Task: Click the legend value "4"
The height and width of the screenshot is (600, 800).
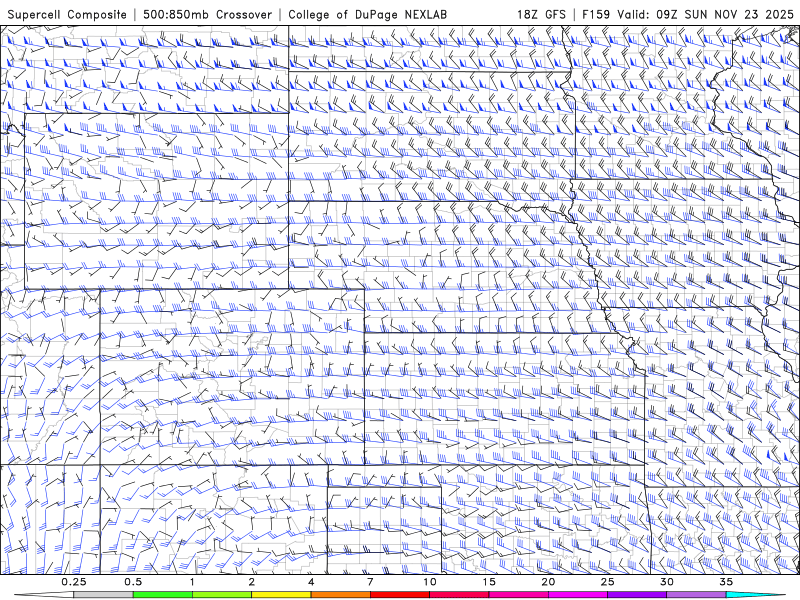Action: [x=311, y=582]
